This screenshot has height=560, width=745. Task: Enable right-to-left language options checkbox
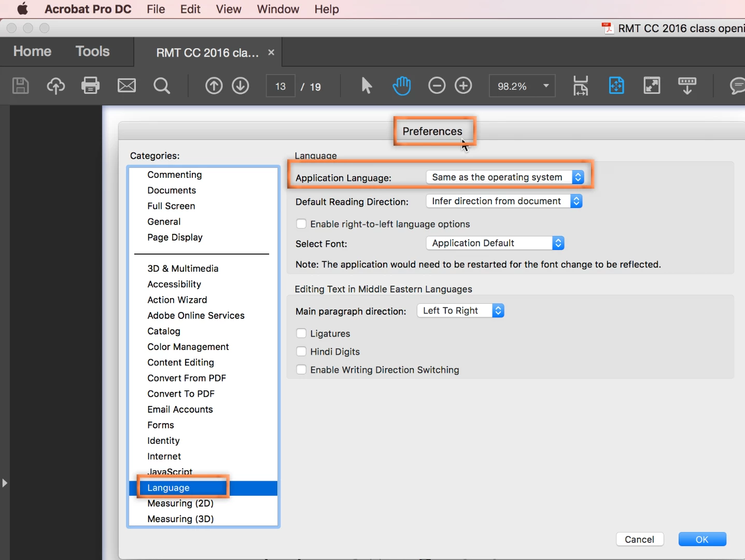301,223
